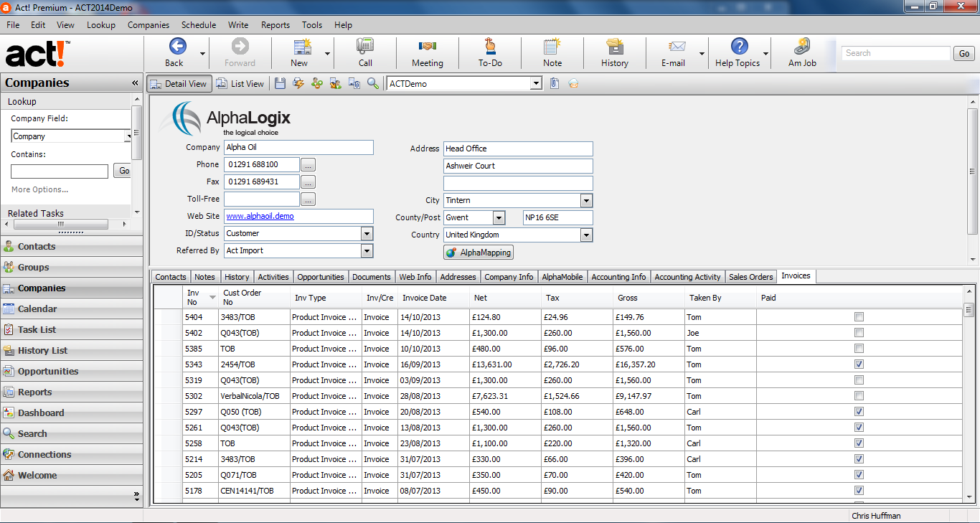Open Task List in the sidebar
This screenshot has width=980, height=523.
point(72,329)
